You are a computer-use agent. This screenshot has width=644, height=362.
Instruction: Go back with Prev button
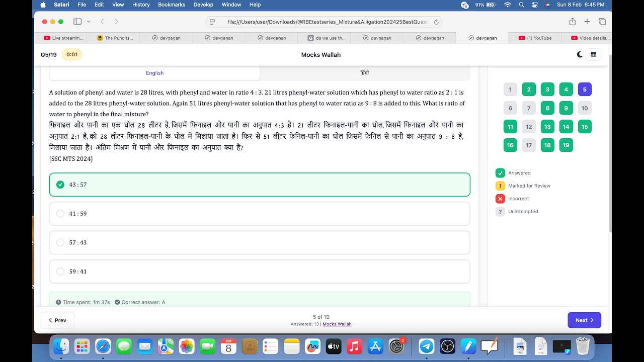(x=57, y=320)
